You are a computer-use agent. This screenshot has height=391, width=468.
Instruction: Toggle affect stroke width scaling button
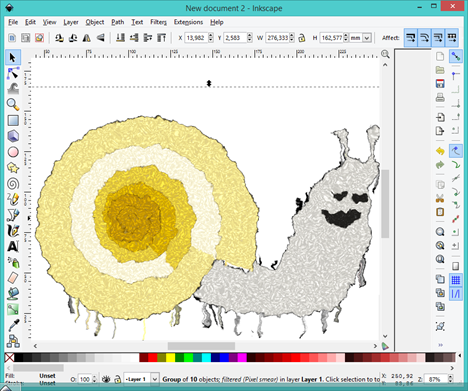(x=411, y=38)
